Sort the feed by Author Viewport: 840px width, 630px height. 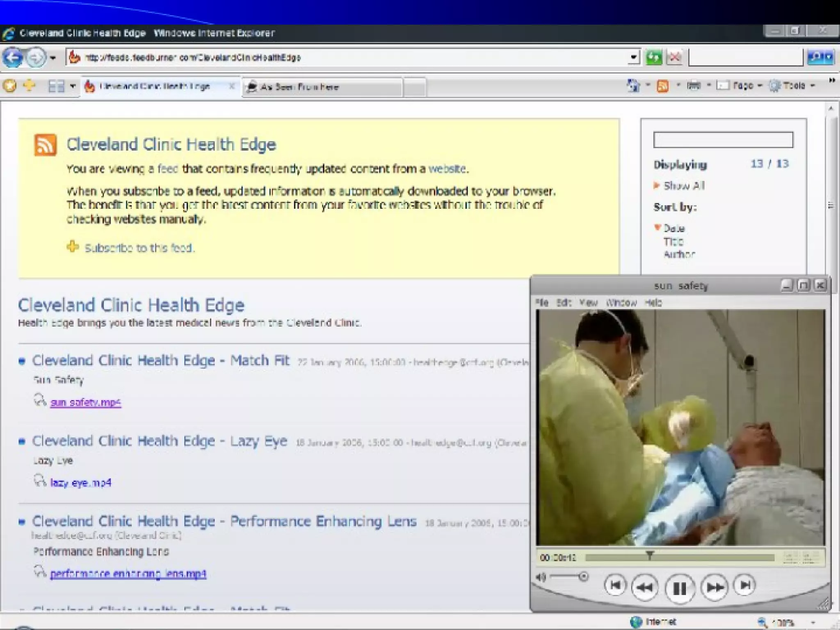[x=679, y=254]
